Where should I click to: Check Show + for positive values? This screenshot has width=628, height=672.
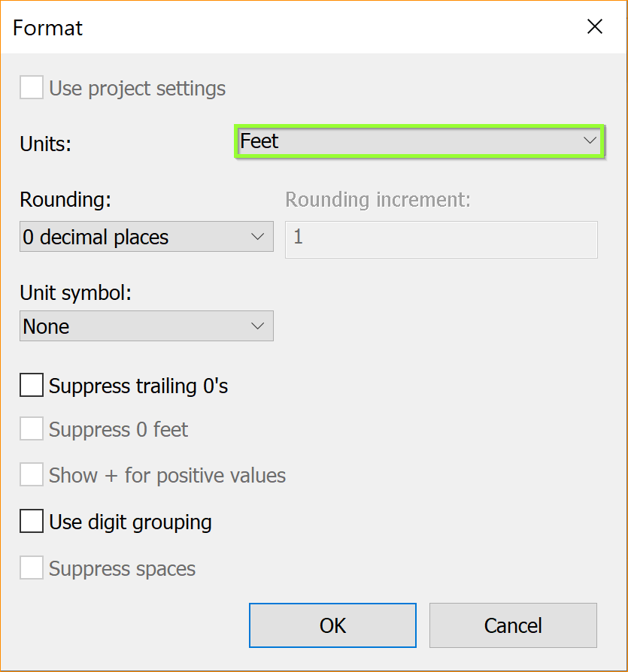32,475
